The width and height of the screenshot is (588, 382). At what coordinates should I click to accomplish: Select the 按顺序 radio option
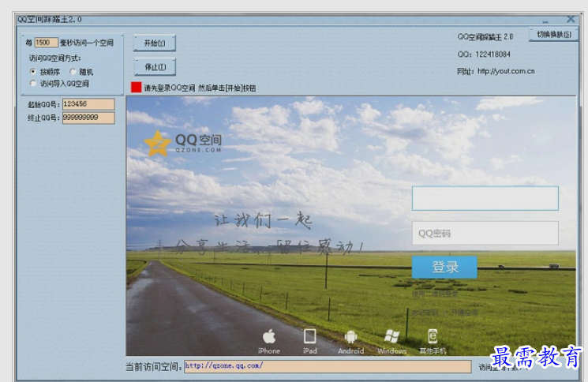tap(33, 71)
